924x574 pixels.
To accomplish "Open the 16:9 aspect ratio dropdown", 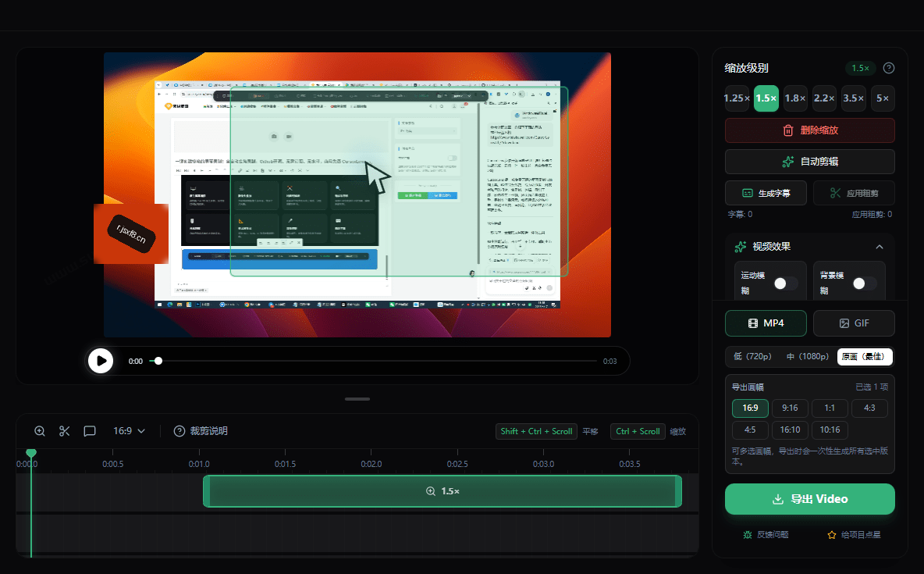I will [x=129, y=431].
